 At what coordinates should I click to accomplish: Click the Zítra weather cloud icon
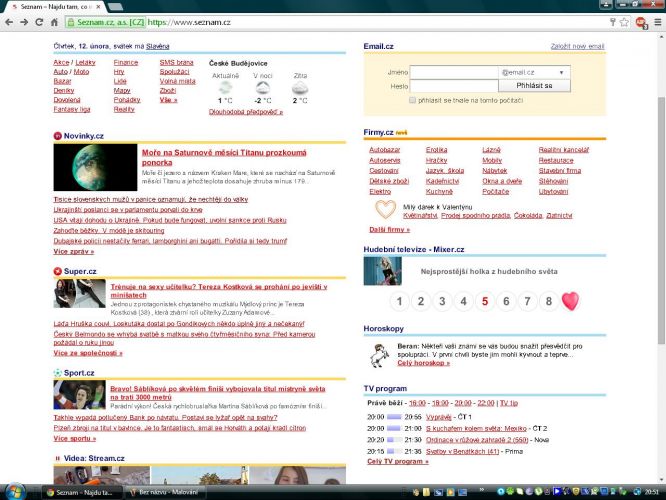(x=300, y=88)
